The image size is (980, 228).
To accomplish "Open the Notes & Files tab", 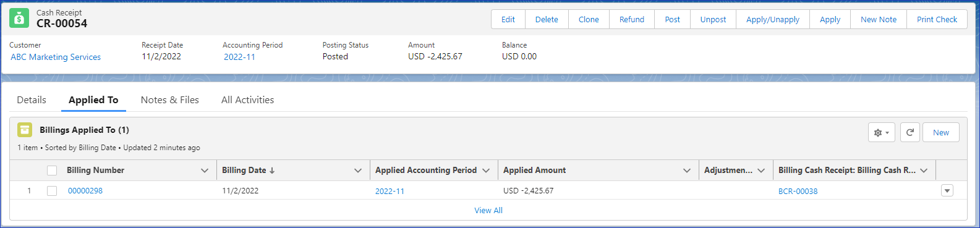I will (x=170, y=99).
